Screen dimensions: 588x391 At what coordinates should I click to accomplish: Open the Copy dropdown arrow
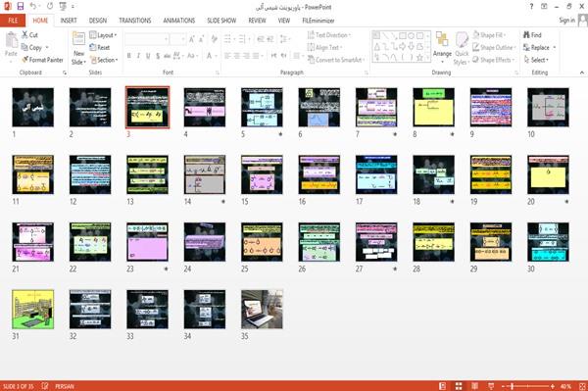(x=47, y=48)
